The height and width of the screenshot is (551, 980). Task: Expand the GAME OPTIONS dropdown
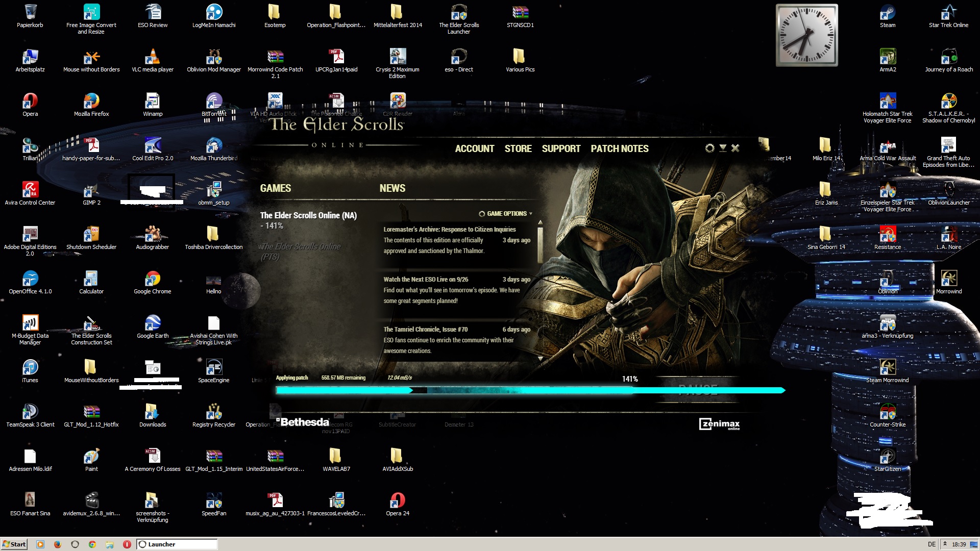(506, 214)
